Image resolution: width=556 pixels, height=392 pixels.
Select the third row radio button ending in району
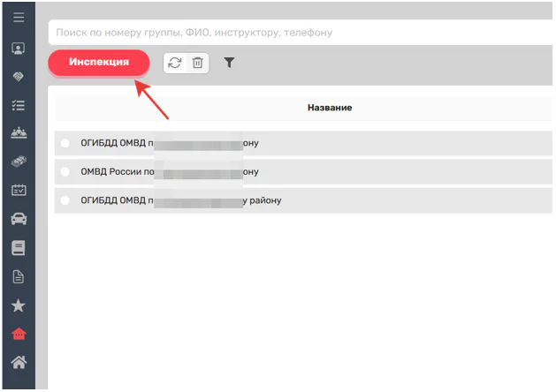point(65,200)
